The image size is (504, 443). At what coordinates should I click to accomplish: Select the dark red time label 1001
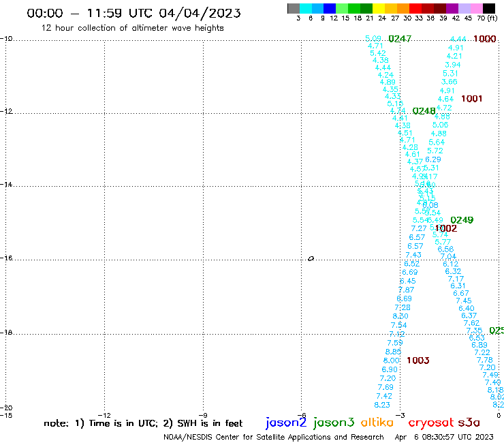471,99
